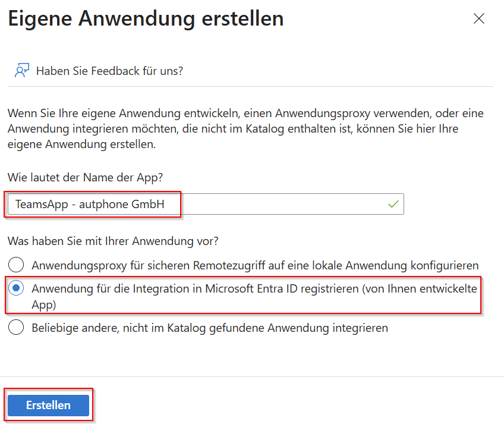Confirm creation with Erstellen
The height and width of the screenshot is (424, 504).
48,404
